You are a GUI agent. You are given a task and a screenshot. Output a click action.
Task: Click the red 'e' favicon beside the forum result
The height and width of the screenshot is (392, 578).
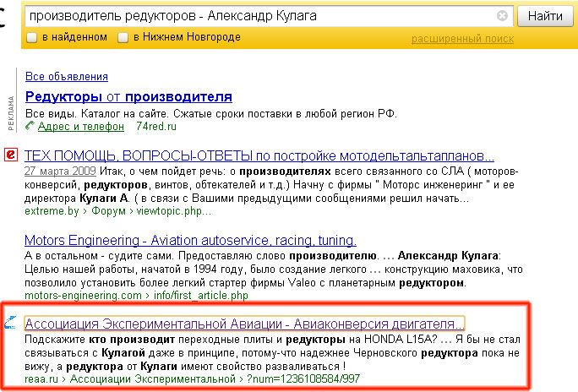coord(11,155)
